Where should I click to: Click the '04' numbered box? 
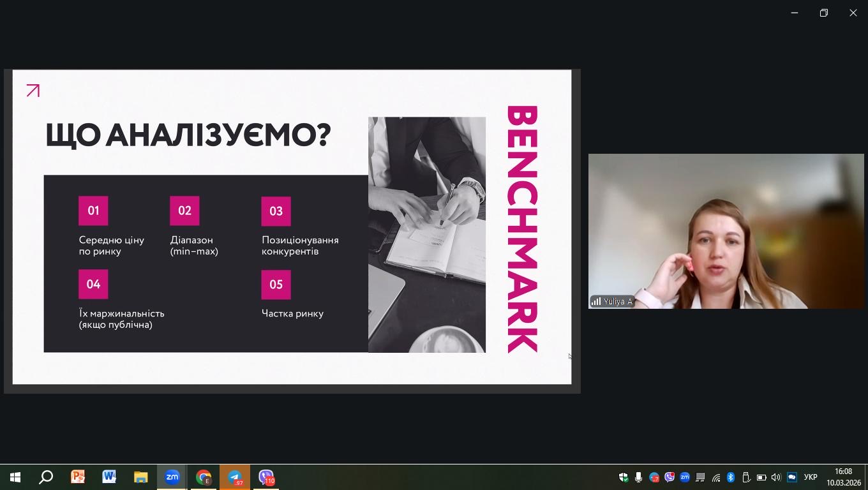click(93, 284)
